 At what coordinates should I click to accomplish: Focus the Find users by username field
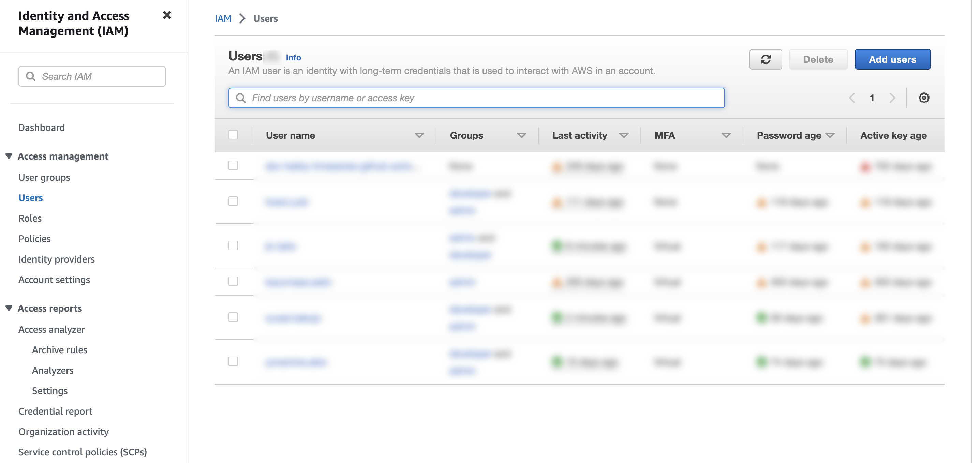point(476,98)
